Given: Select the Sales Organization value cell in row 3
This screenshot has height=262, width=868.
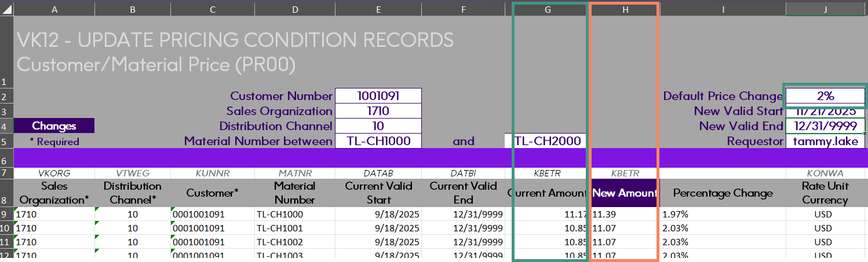Looking at the screenshot, I should point(378,111).
